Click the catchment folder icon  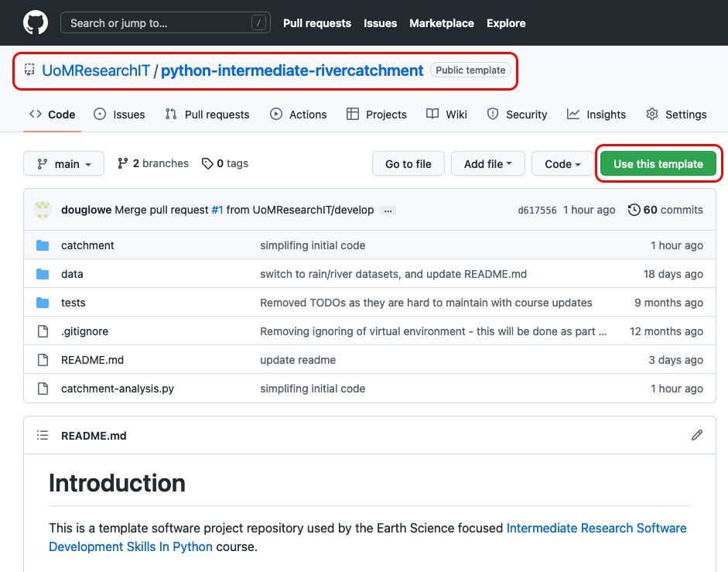tap(43, 245)
